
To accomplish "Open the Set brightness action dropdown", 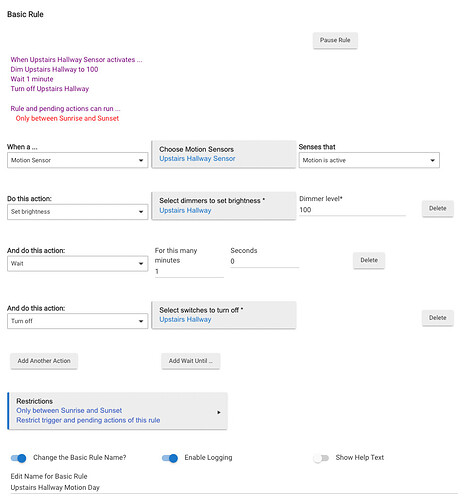I will 77,212.
